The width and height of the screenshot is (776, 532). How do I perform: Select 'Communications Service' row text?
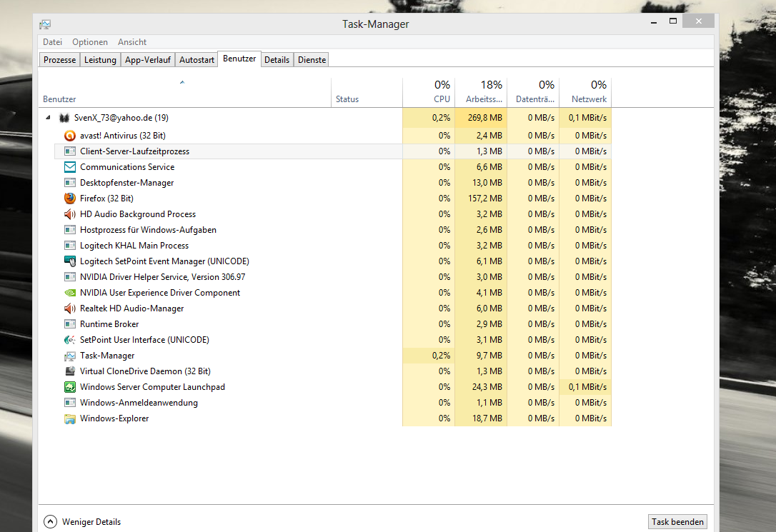(x=127, y=167)
